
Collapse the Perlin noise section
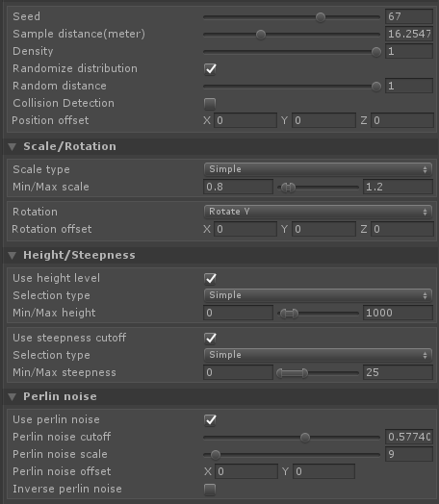pyautogui.click(x=13, y=397)
